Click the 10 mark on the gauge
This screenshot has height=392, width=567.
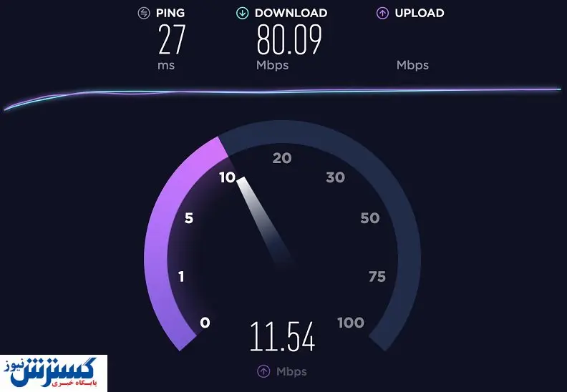(227, 177)
